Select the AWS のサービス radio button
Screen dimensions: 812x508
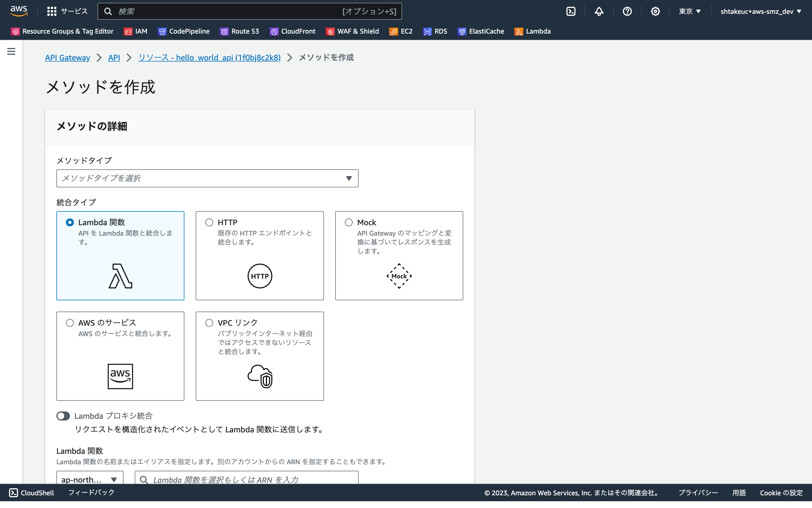click(x=70, y=323)
